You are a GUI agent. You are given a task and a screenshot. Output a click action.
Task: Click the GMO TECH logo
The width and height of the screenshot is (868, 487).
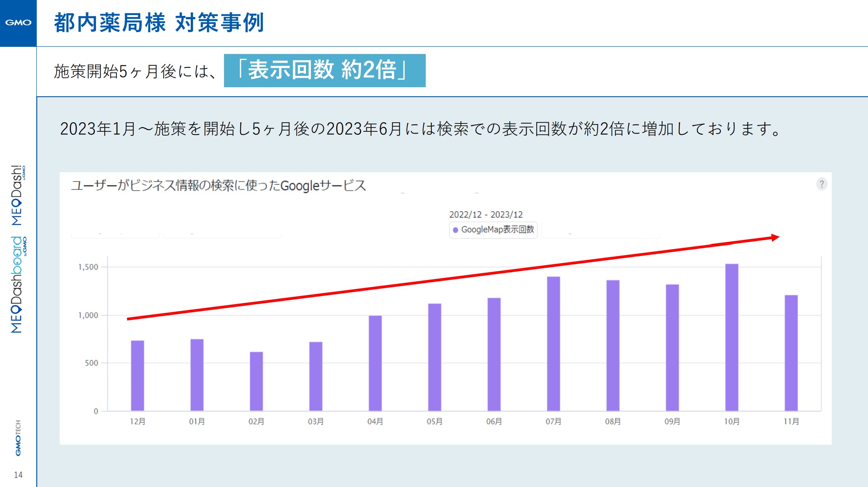(x=18, y=438)
